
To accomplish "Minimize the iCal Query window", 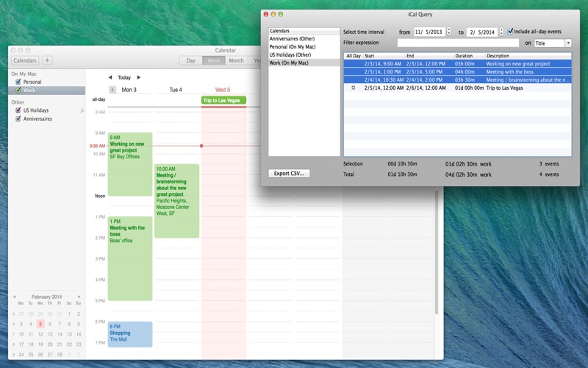I will click(x=273, y=14).
